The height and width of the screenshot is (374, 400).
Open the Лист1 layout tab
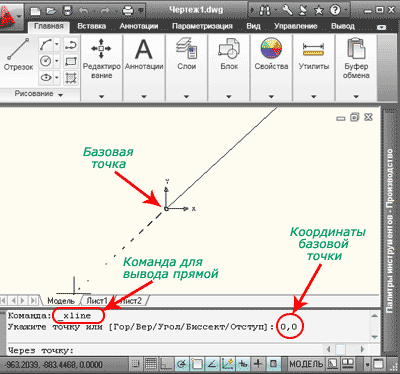click(x=97, y=301)
